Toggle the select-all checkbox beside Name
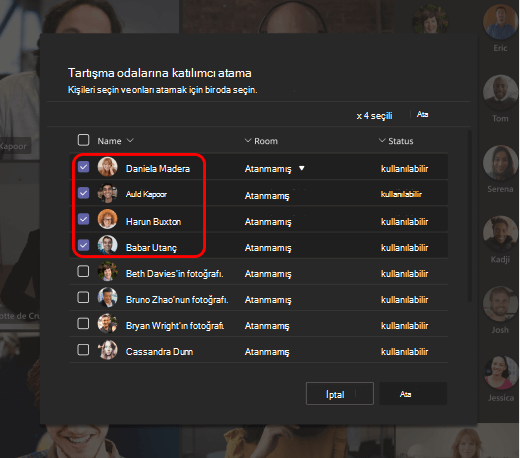The image size is (520, 458). coord(83,140)
